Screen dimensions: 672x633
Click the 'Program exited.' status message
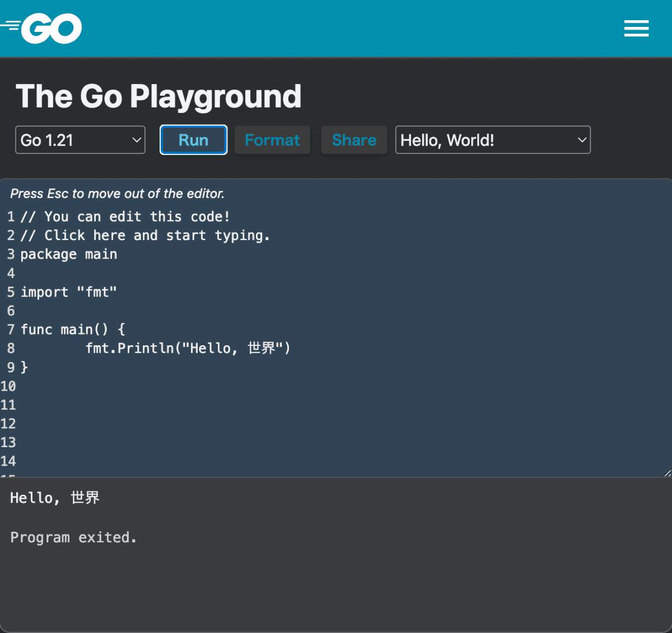[73, 538]
